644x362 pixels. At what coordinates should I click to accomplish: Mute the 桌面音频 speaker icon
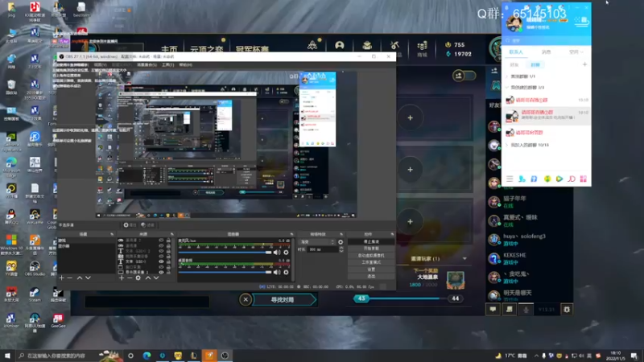click(x=277, y=272)
